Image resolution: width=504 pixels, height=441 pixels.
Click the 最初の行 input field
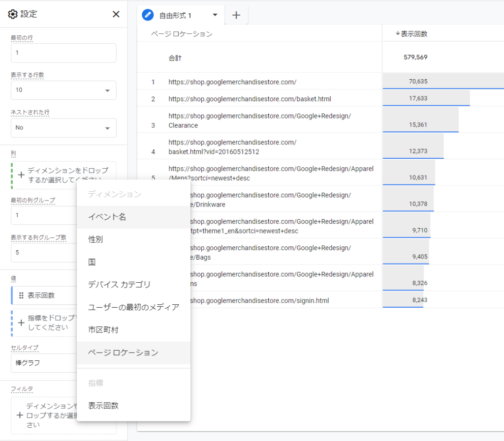tap(63, 53)
